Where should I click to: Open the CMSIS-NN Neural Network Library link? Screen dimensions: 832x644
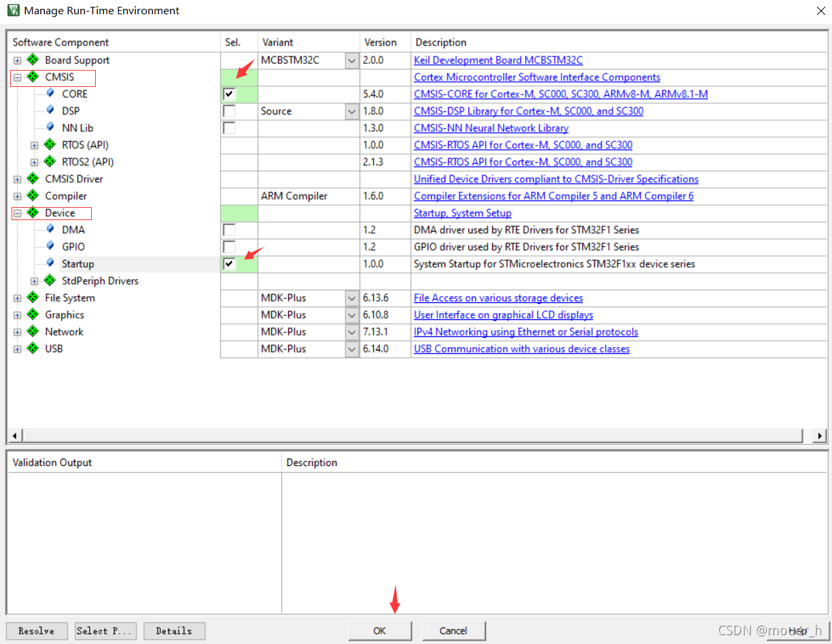491,128
